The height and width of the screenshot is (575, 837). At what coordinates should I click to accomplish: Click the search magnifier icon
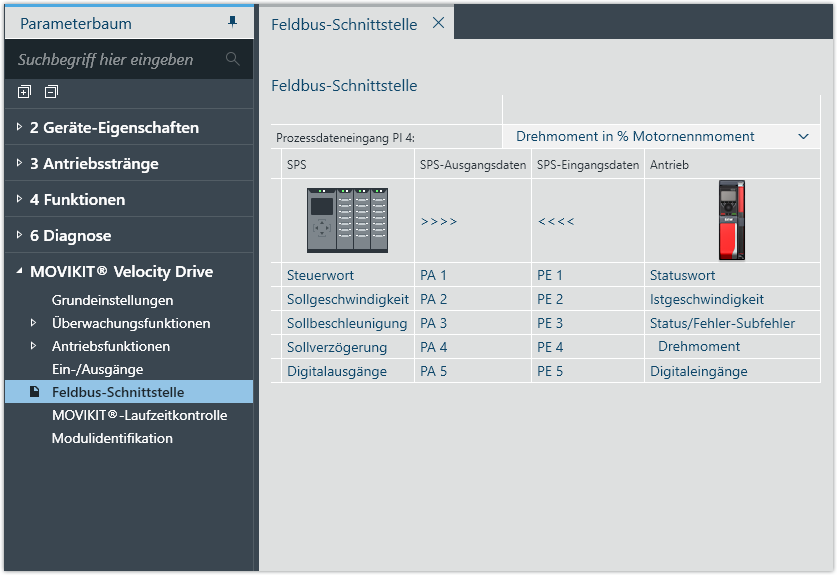tap(233, 59)
